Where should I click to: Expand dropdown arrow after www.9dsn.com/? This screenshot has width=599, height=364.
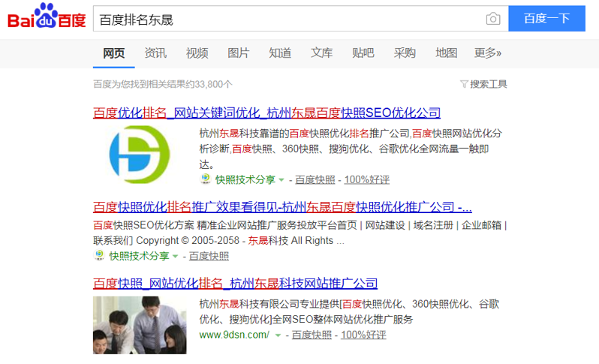[278, 335]
